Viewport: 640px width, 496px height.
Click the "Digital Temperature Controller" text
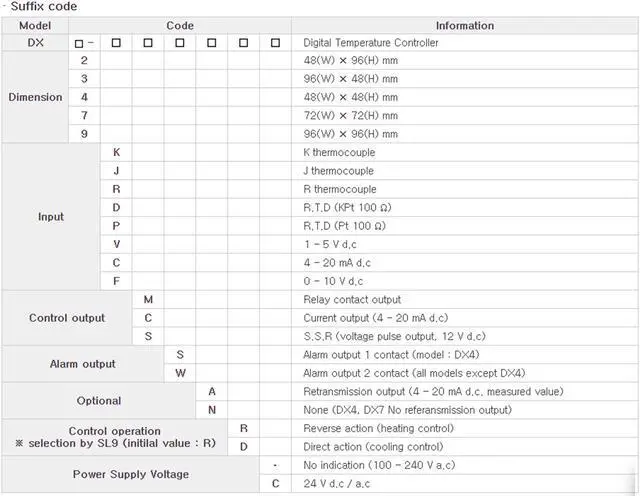pos(370,43)
